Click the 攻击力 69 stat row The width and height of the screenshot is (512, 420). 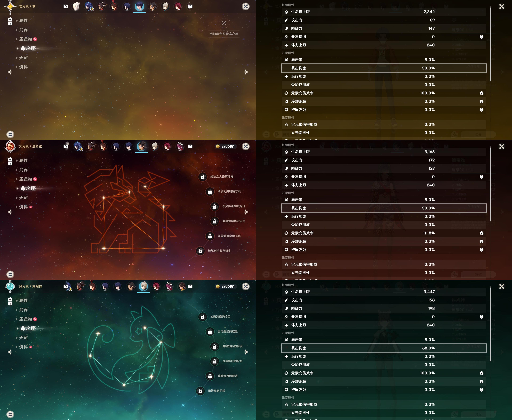(x=384, y=20)
